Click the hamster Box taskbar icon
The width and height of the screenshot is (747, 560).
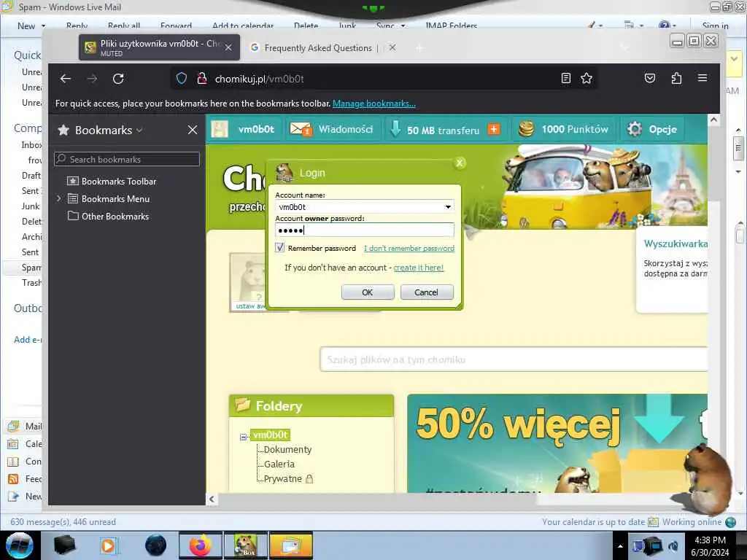[246, 545]
